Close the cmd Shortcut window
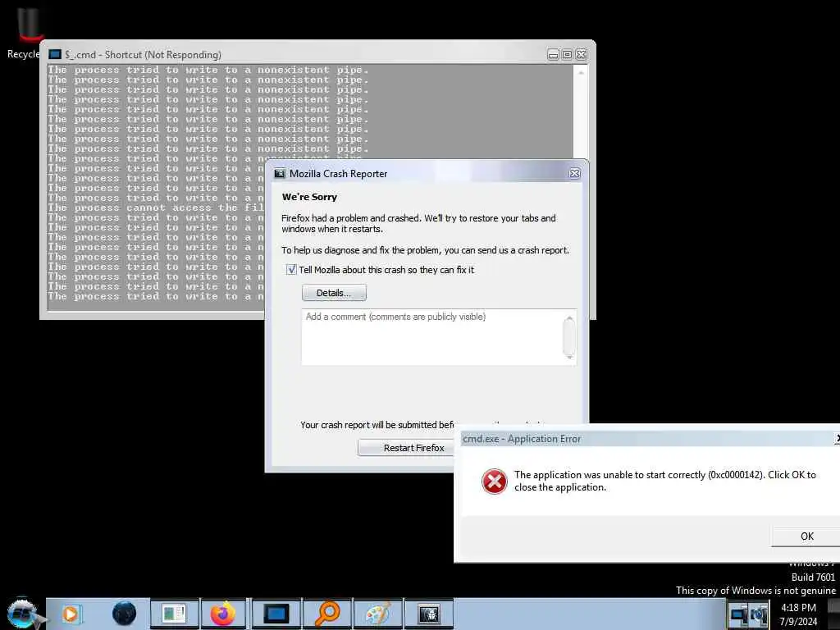Screen dimensions: 840x630 coord(582,55)
